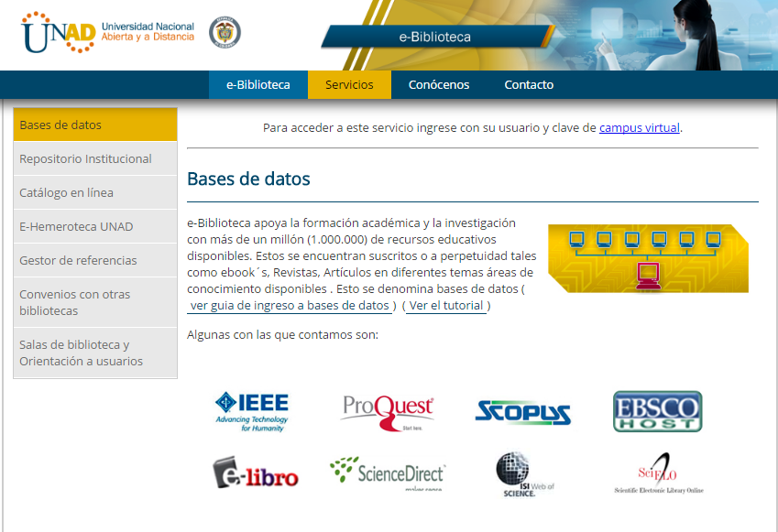Screen dimensions: 778x532
Task: Click the UNAD university logo
Action: (58, 32)
